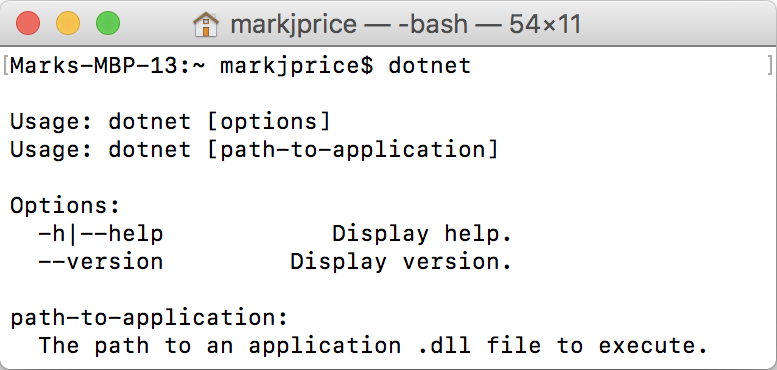This screenshot has height=370, width=777.
Task: Minimize the Terminal with yellow button
Action: [x=68, y=24]
